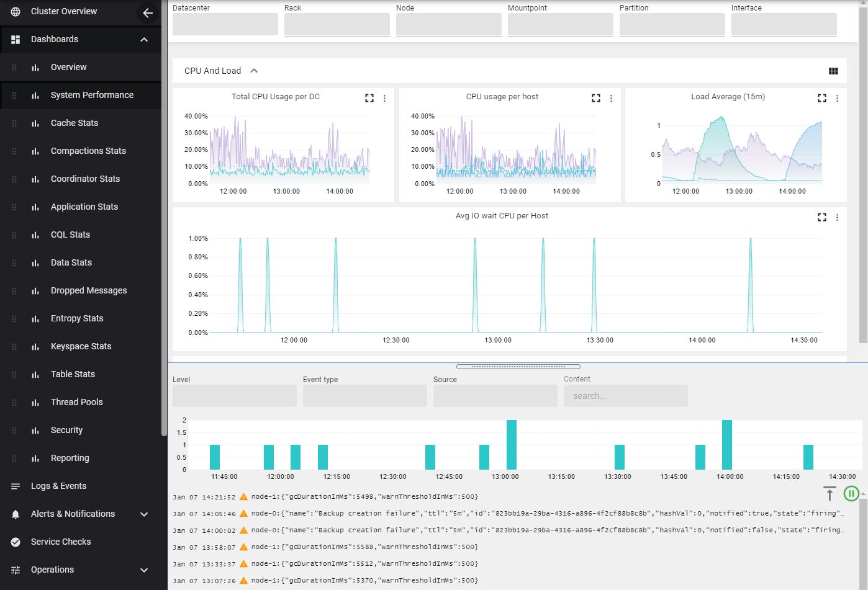Maximize the Load Average (15m) chart

tap(822, 98)
